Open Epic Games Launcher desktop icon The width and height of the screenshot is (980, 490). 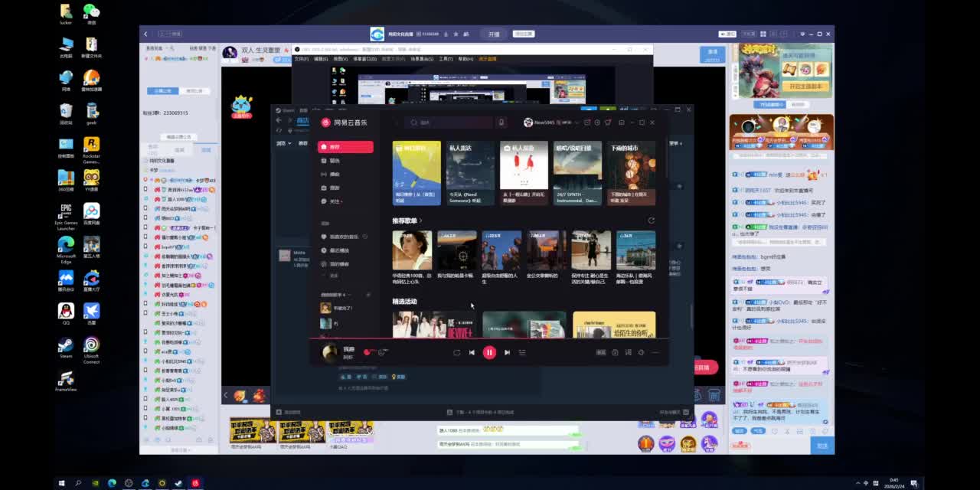(x=66, y=217)
